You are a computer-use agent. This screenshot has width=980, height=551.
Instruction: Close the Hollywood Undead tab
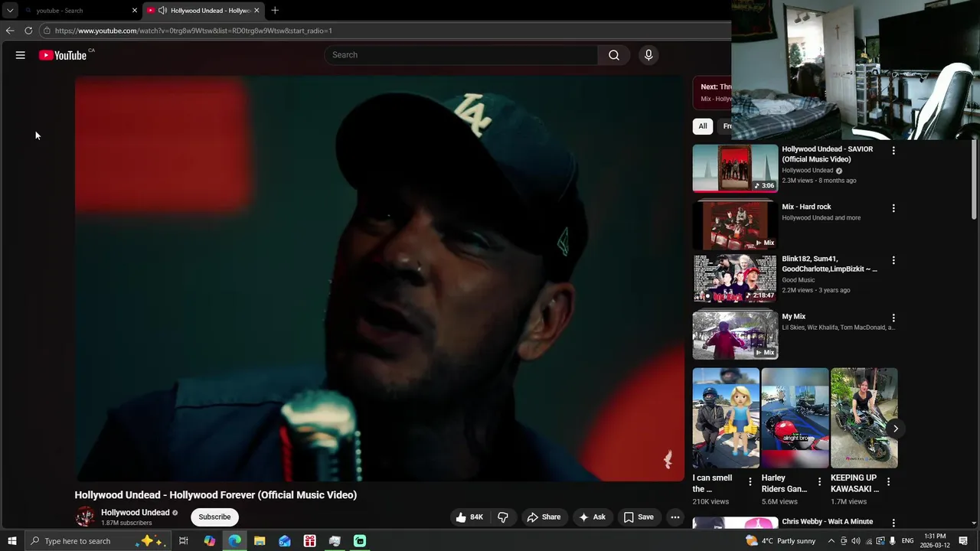256,11
